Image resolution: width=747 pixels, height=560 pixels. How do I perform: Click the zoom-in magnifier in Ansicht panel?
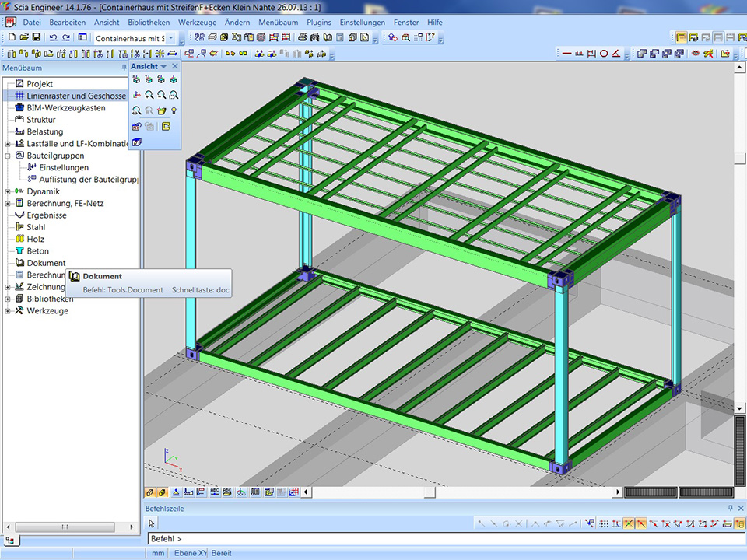[149, 95]
